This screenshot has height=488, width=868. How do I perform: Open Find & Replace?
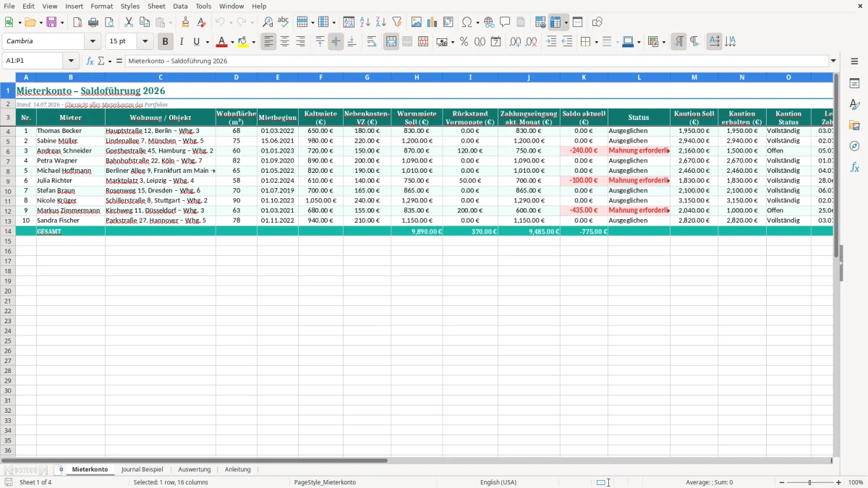[x=267, y=22]
